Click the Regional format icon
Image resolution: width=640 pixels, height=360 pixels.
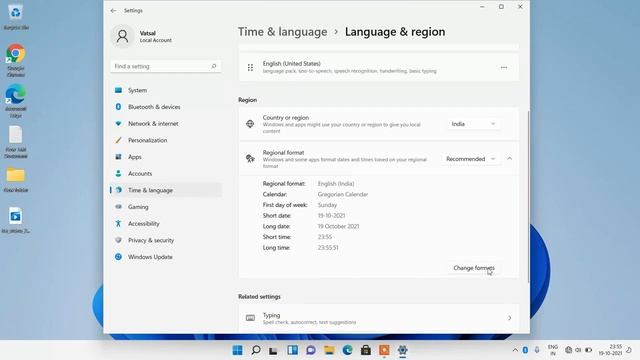point(250,159)
